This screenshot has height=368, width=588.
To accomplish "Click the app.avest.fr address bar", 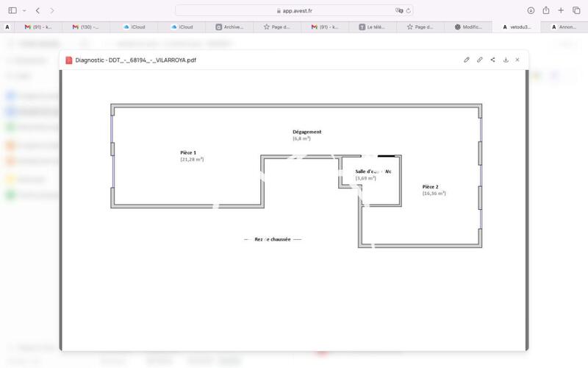I will pyautogui.click(x=294, y=10).
